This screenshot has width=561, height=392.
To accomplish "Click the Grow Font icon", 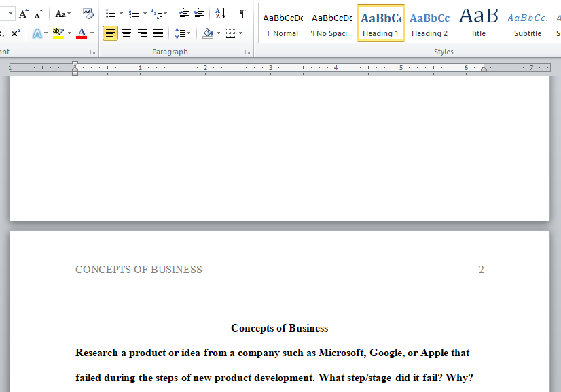I will [24, 14].
